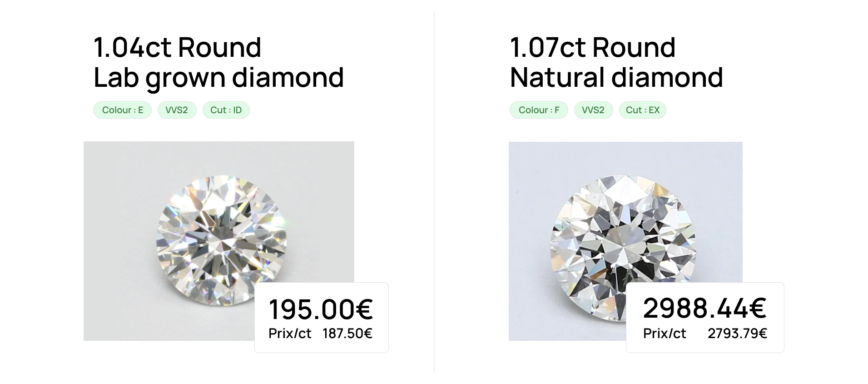Image resolution: width=868 pixels, height=384 pixels.
Task: Click the 2988.44€ price
Action: pos(704,308)
